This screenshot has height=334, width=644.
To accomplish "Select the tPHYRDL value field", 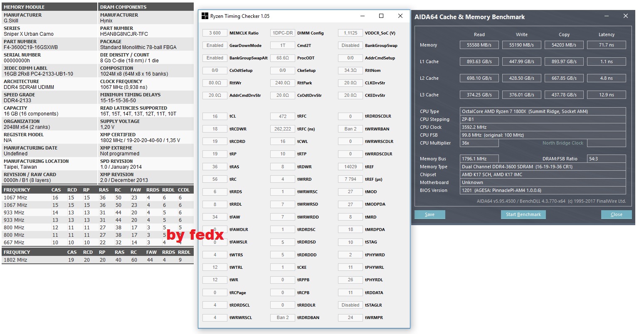I will [350, 280].
